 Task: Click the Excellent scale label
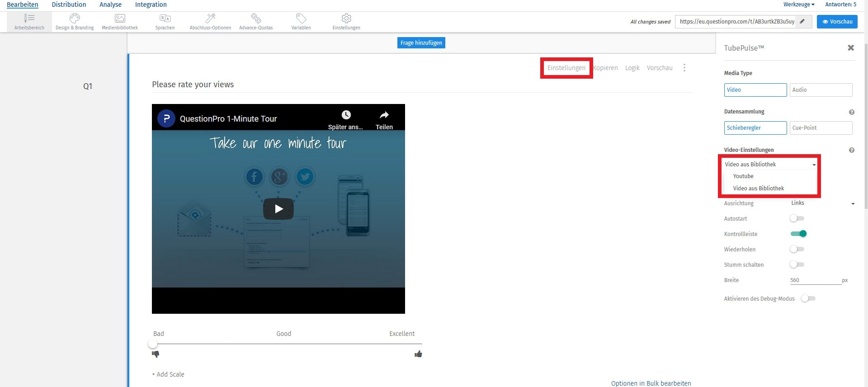point(402,334)
